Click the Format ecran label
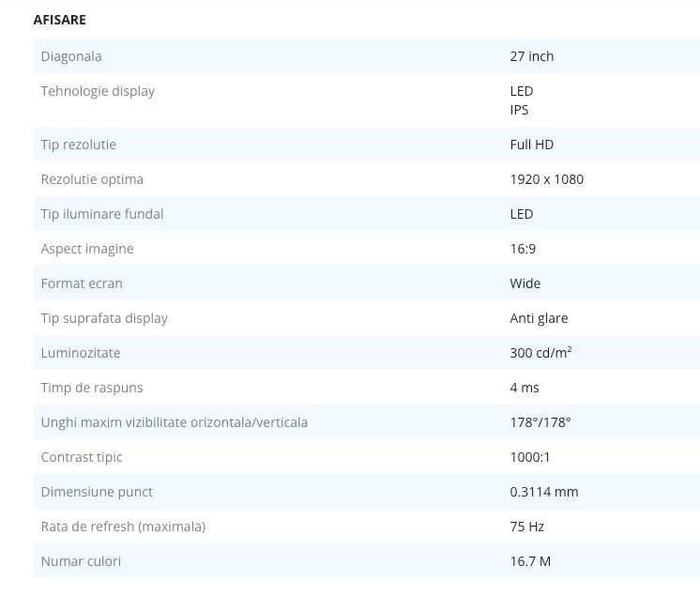The width and height of the screenshot is (700, 611). [x=82, y=283]
